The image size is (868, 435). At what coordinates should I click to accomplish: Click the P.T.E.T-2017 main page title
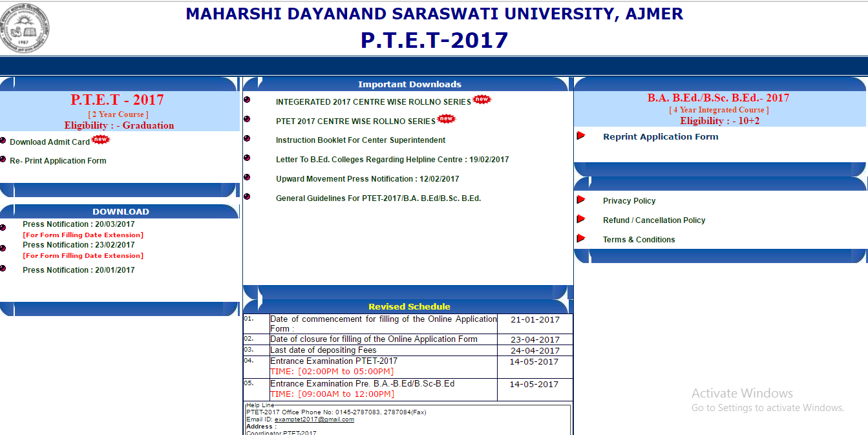(434, 40)
